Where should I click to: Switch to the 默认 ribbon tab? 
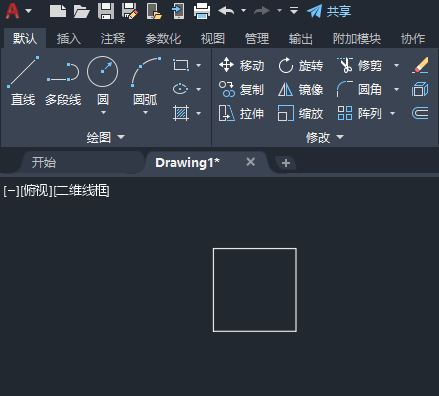click(x=25, y=39)
